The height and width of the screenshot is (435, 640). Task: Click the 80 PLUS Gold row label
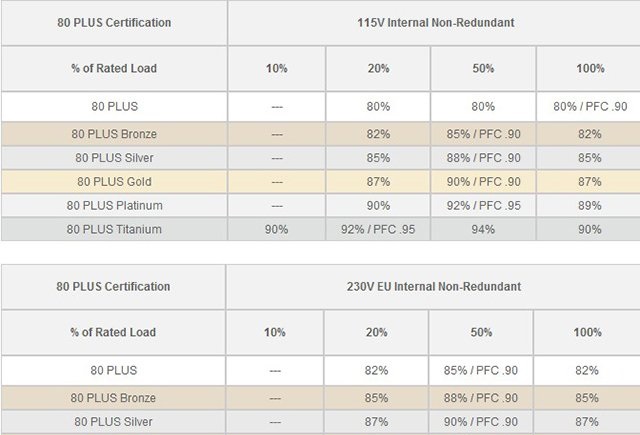point(114,181)
